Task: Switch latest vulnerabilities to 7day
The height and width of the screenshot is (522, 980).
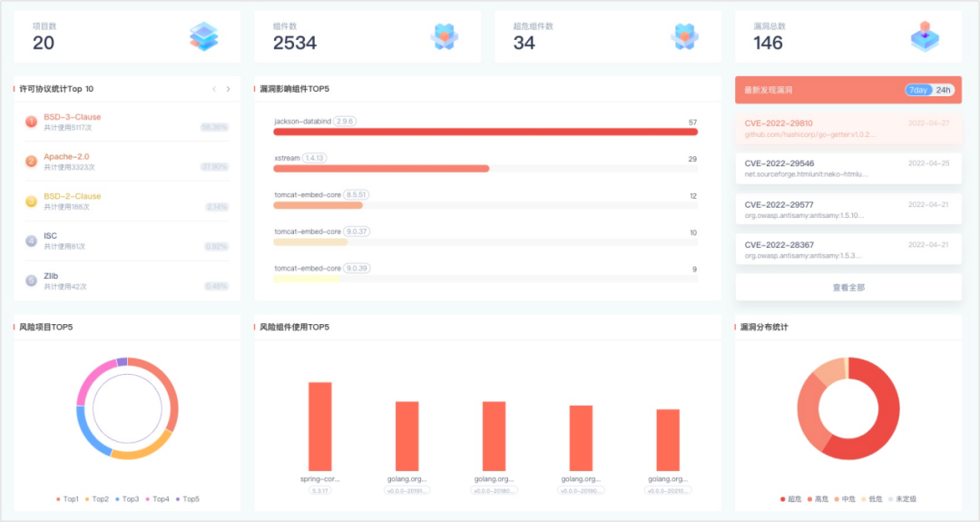Action: pos(918,90)
